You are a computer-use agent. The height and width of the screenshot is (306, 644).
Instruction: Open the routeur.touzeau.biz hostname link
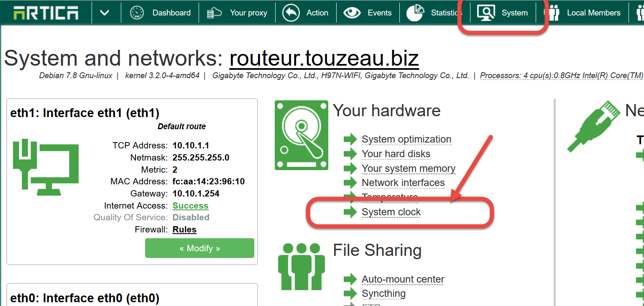pos(324,59)
